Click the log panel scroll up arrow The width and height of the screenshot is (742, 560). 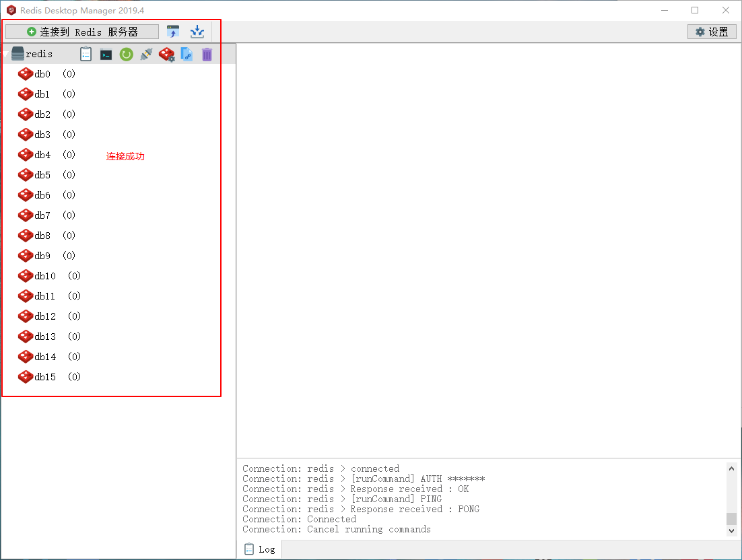(732, 468)
